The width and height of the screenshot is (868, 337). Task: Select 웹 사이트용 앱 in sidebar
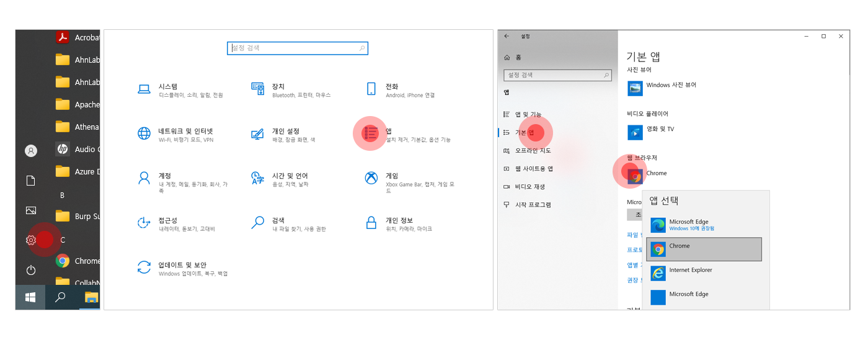click(528, 168)
